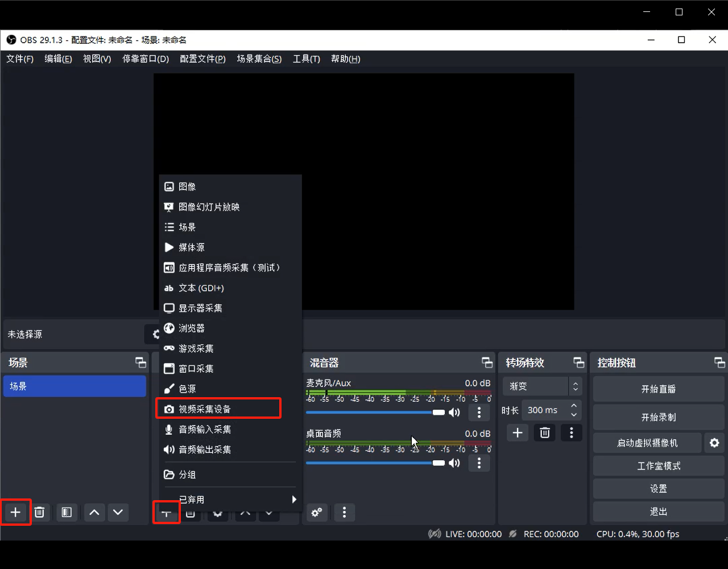Open virtual camera settings gear icon
728x569 pixels.
click(x=714, y=443)
